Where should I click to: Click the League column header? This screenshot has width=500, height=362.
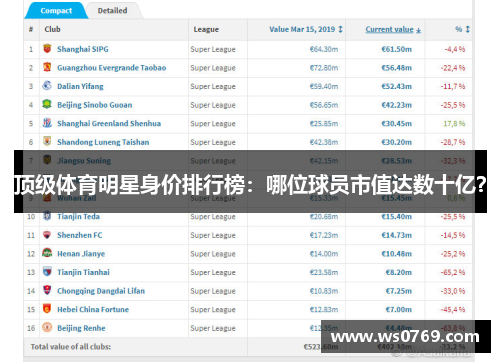(x=206, y=29)
